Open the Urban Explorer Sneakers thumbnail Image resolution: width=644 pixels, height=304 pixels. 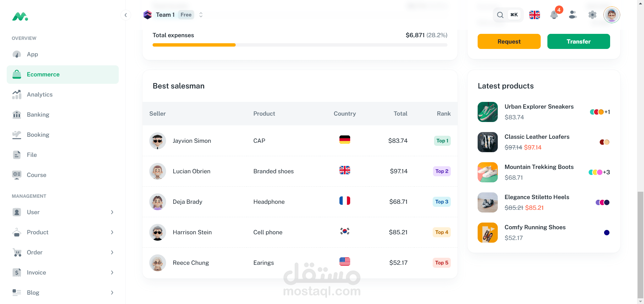pos(487,112)
